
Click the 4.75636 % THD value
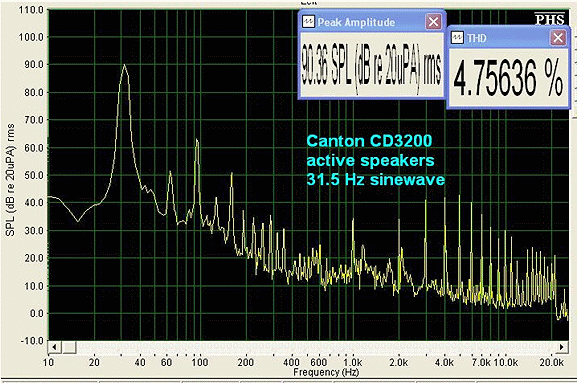pos(508,78)
